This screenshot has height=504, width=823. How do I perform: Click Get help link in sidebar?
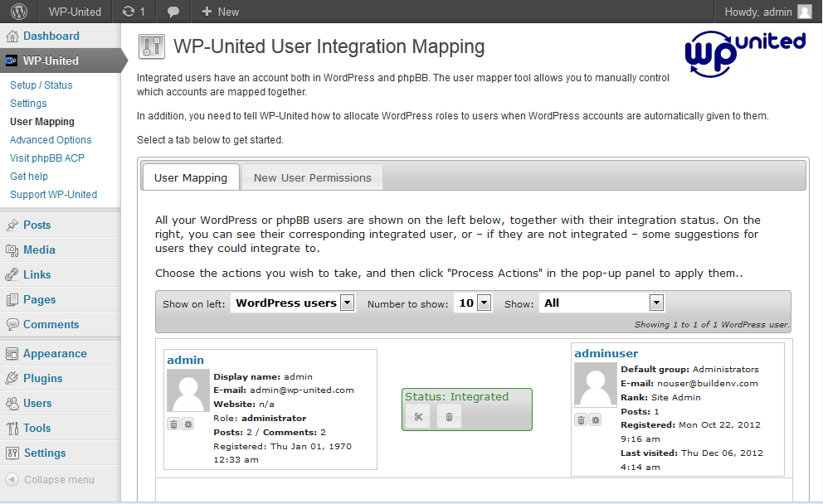point(29,177)
